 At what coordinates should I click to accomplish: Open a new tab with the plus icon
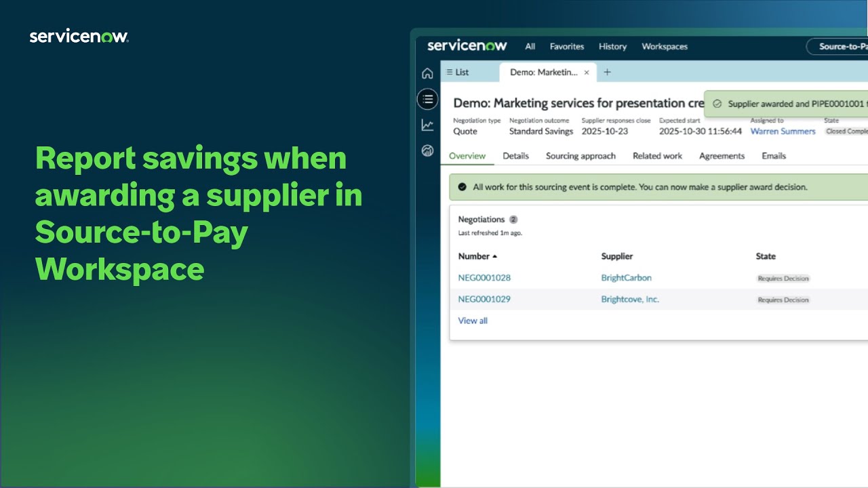607,72
